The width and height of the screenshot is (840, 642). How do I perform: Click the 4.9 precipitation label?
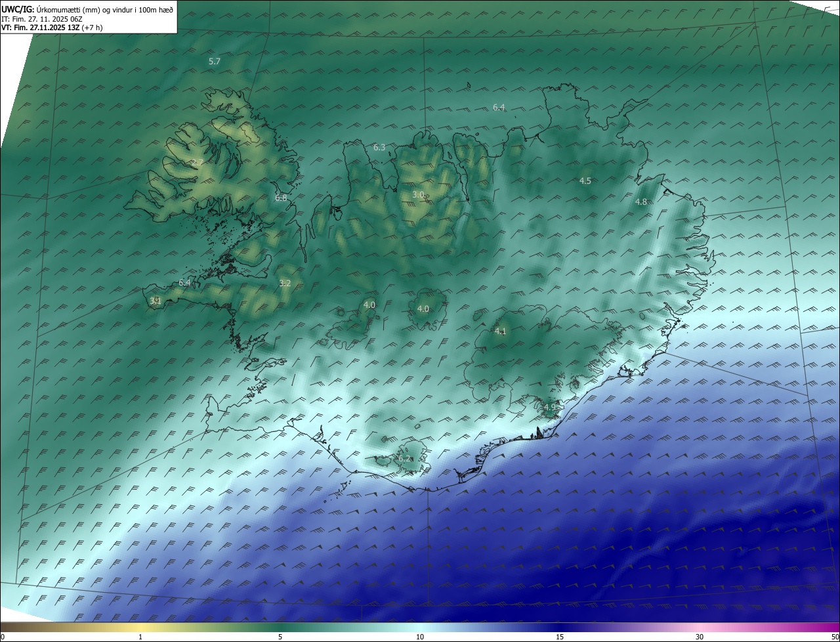point(549,408)
